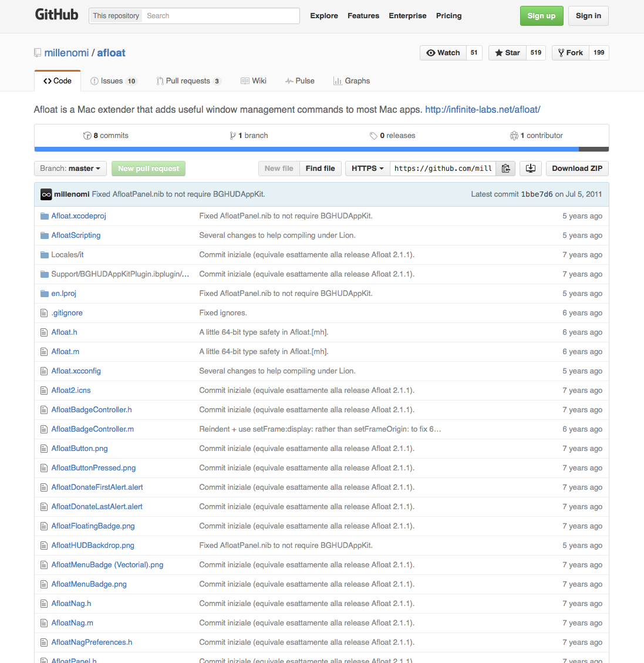Click Support/BGHUDAppKitPlugin folder icon
Image resolution: width=644 pixels, height=663 pixels.
(x=45, y=274)
